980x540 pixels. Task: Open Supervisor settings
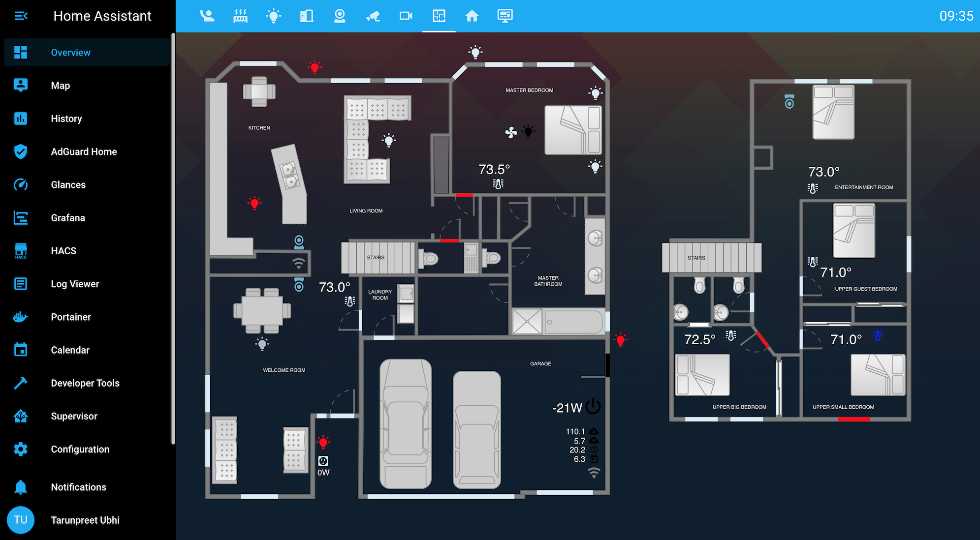pos(74,416)
